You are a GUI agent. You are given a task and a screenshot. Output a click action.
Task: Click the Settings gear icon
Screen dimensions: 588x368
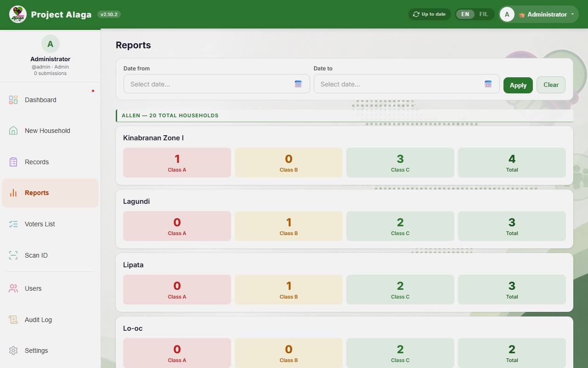tap(13, 351)
